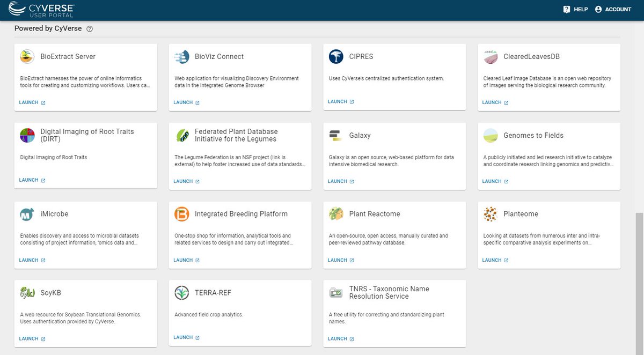Click the ClearedLeavesDB logo icon
Screen dimensions: 644x355
(491, 56)
